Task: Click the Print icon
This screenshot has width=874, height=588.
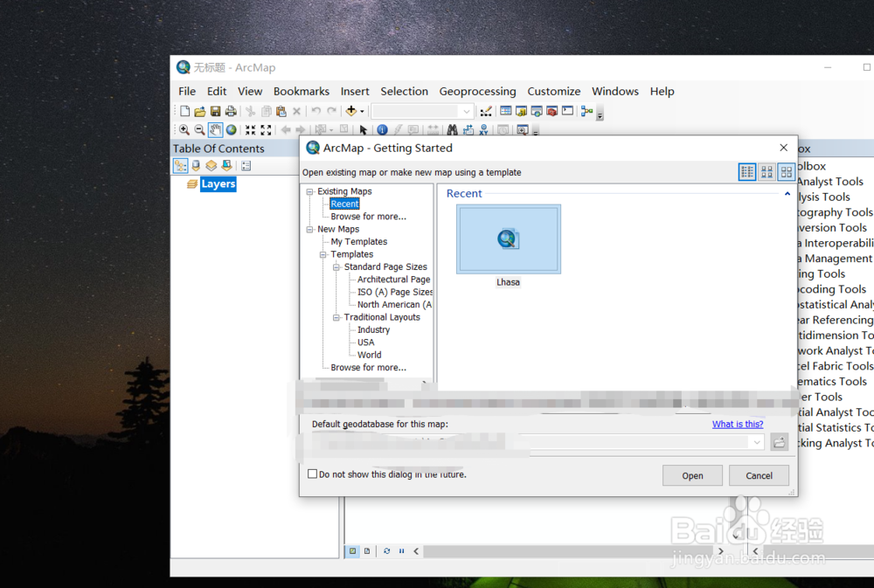Action: 231,112
